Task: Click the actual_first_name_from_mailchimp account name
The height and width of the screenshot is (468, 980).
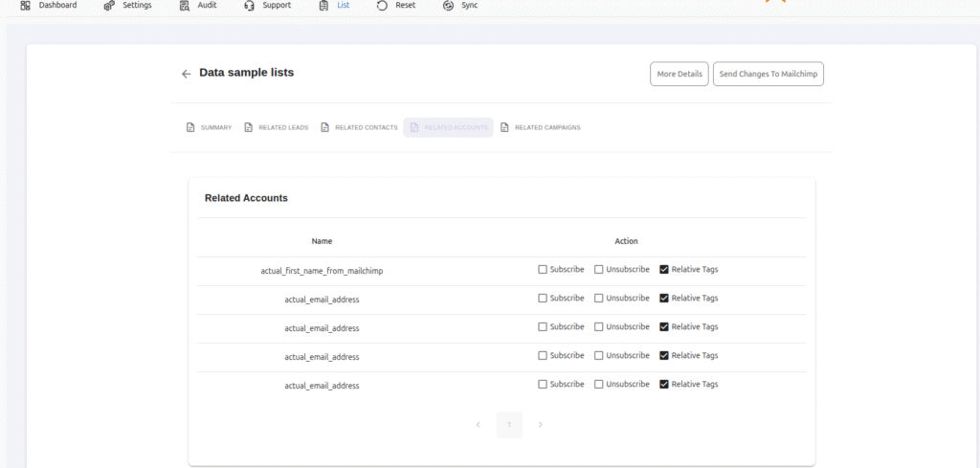Action: (322, 271)
